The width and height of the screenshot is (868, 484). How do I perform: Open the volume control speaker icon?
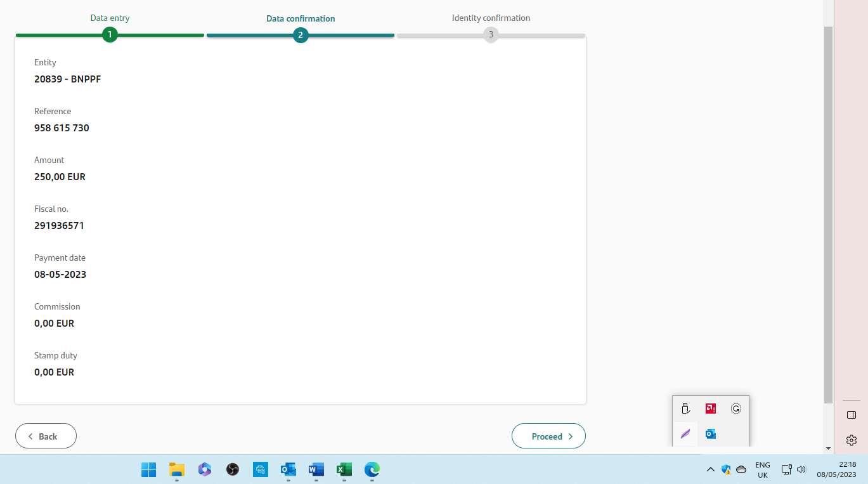pos(801,469)
